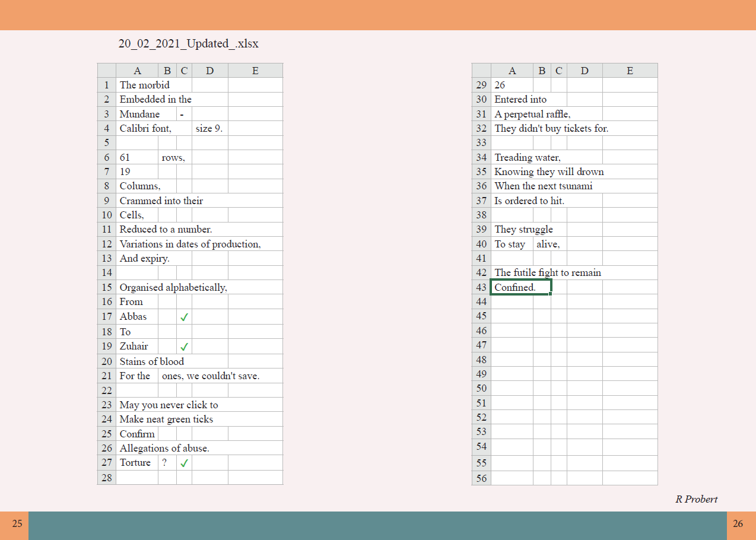The image size is (756, 540).
Task: Click the "R Probert" signature link
Action: [x=696, y=499]
